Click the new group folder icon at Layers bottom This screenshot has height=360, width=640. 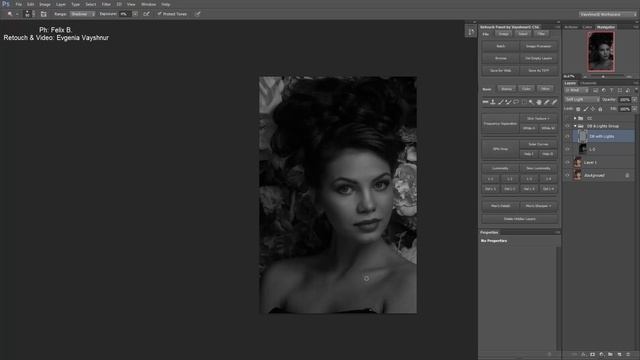[x=610, y=354]
